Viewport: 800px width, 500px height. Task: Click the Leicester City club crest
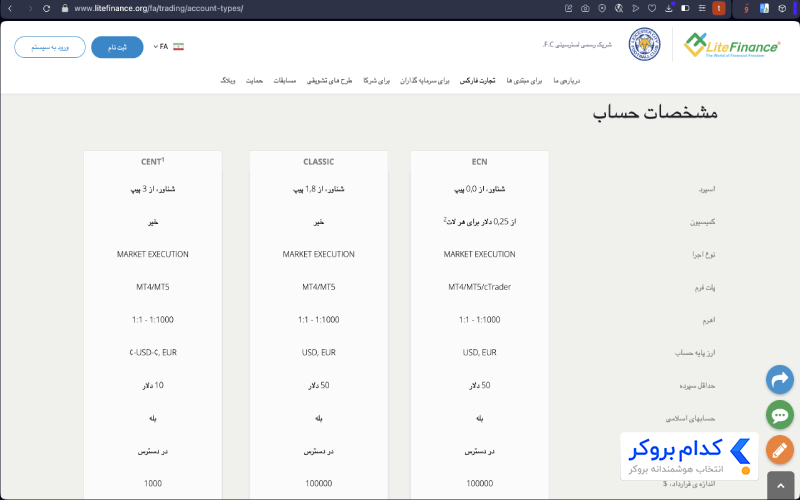(x=644, y=44)
